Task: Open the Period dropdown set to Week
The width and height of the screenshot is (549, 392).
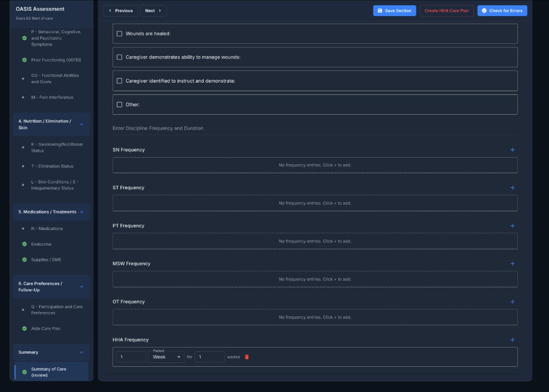Action: (x=167, y=357)
